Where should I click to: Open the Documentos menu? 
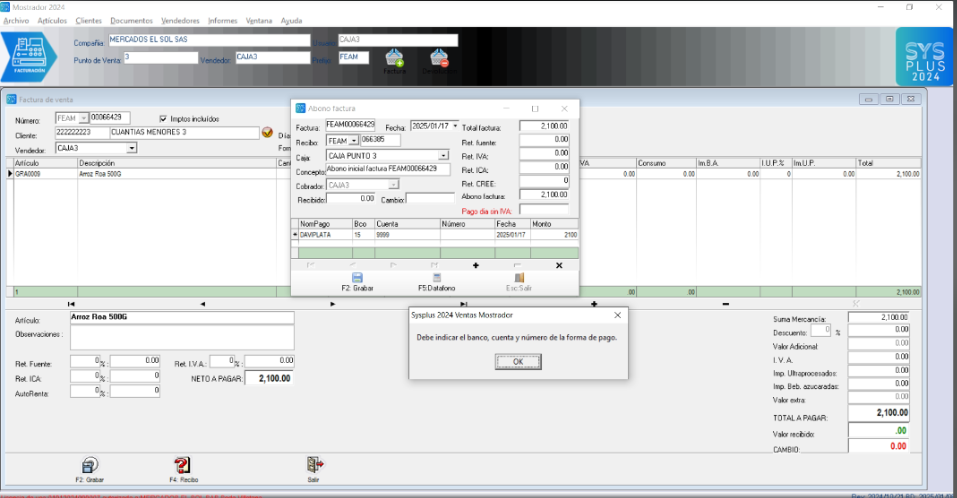click(x=131, y=21)
